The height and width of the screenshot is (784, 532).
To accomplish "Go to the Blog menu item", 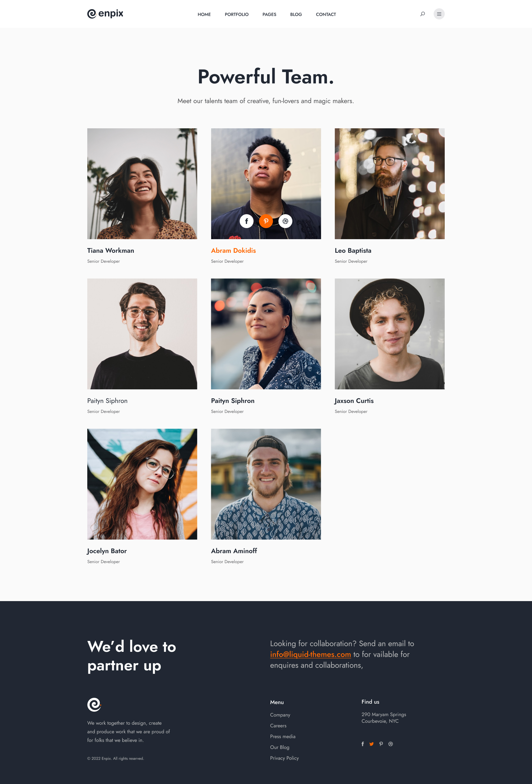I will (x=296, y=14).
